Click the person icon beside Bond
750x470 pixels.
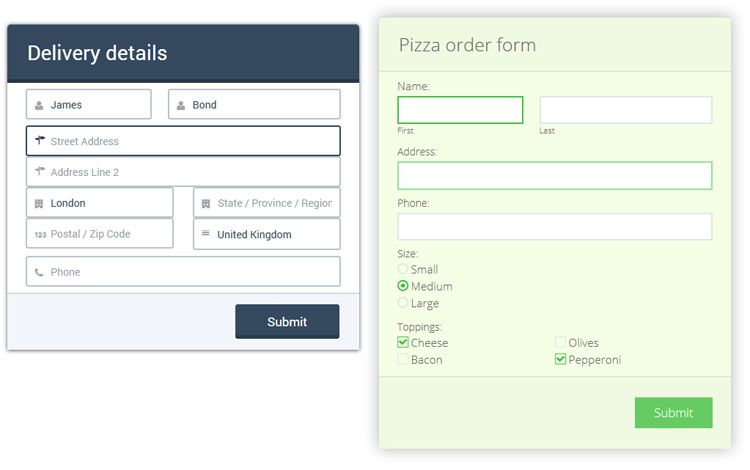point(181,105)
